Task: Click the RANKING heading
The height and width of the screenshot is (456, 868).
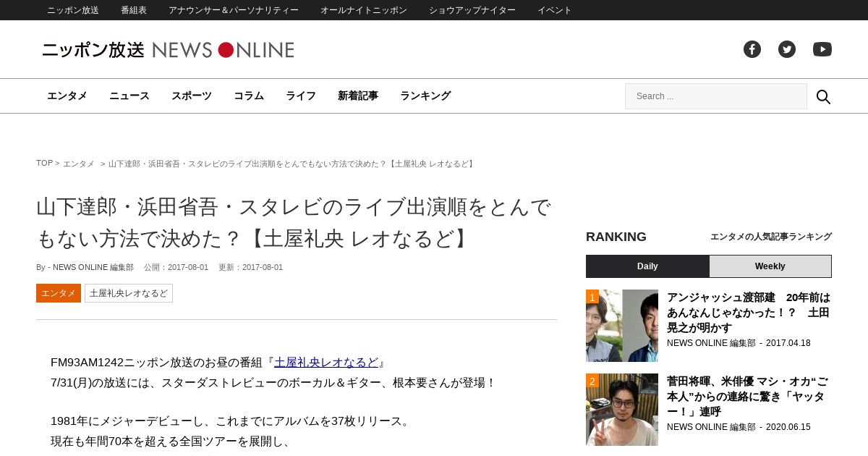Action: point(616,237)
